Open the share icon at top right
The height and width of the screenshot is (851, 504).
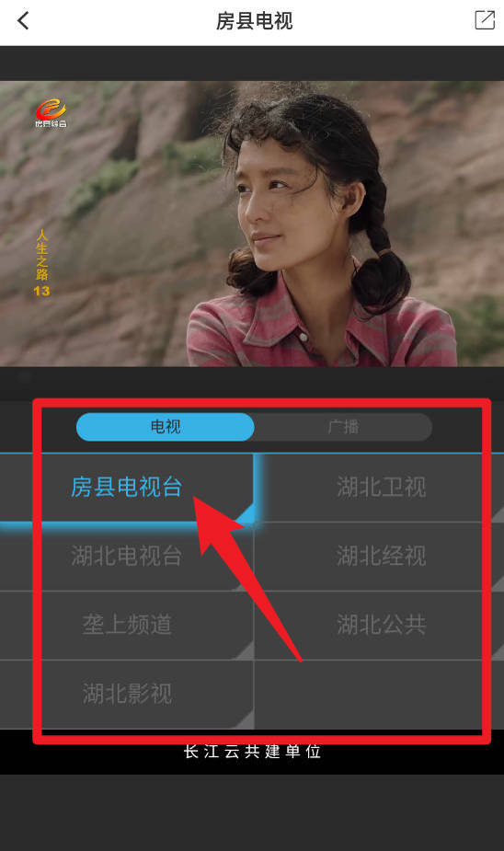click(x=485, y=20)
